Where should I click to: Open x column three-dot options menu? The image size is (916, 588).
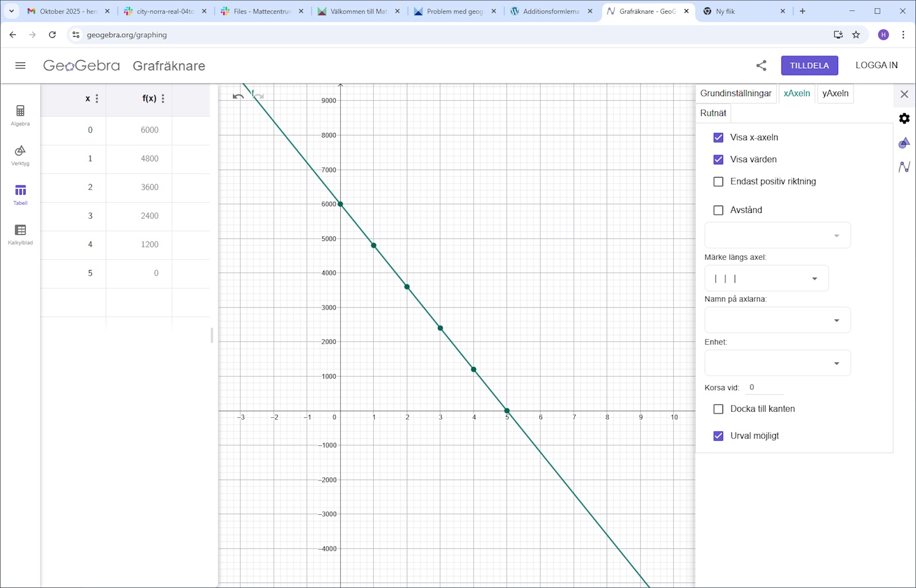[97, 98]
